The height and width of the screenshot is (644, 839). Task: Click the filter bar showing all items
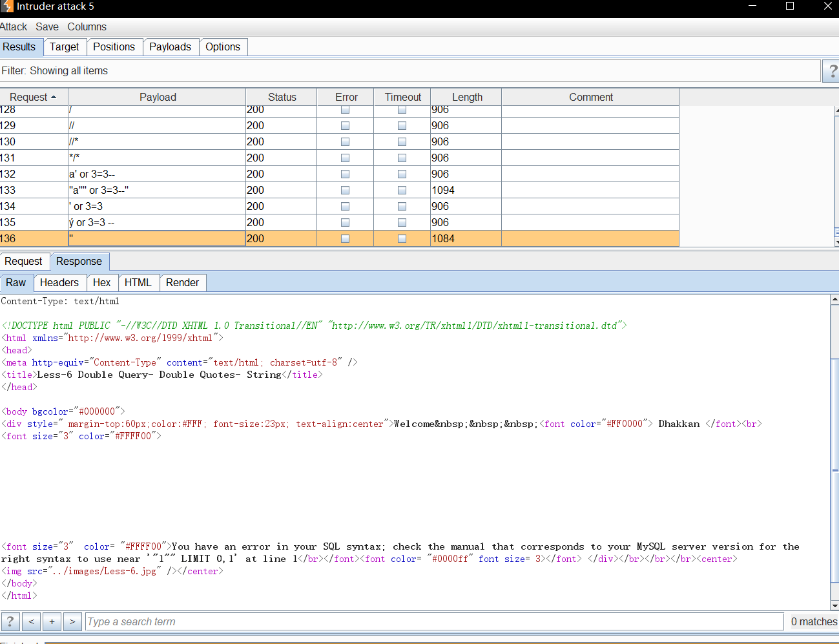[410, 70]
